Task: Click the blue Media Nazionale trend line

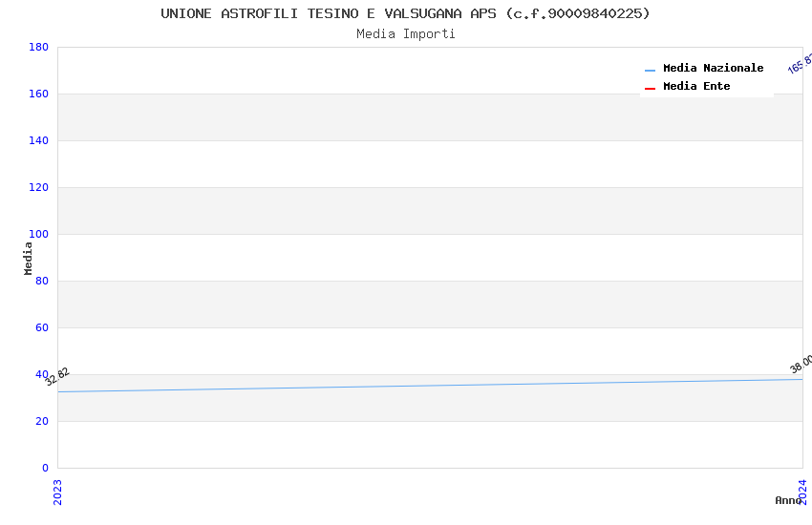Action: click(x=430, y=386)
